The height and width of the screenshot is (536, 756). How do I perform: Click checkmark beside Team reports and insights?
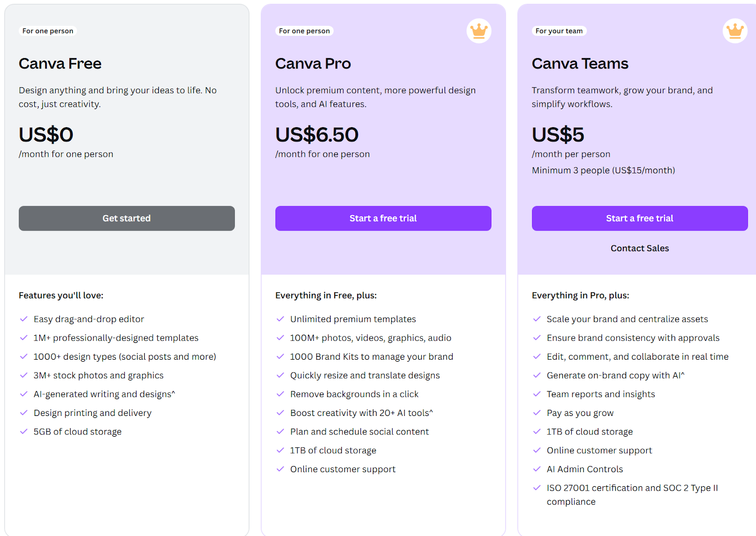pyautogui.click(x=537, y=394)
